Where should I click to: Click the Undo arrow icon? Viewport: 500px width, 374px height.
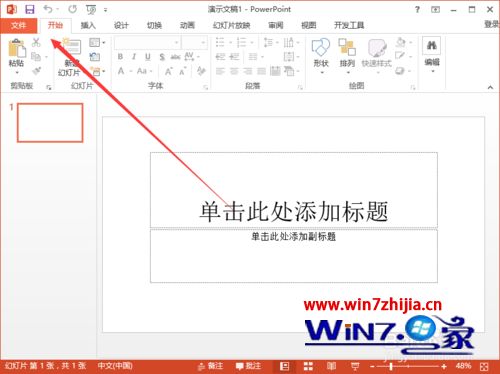(x=48, y=9)
